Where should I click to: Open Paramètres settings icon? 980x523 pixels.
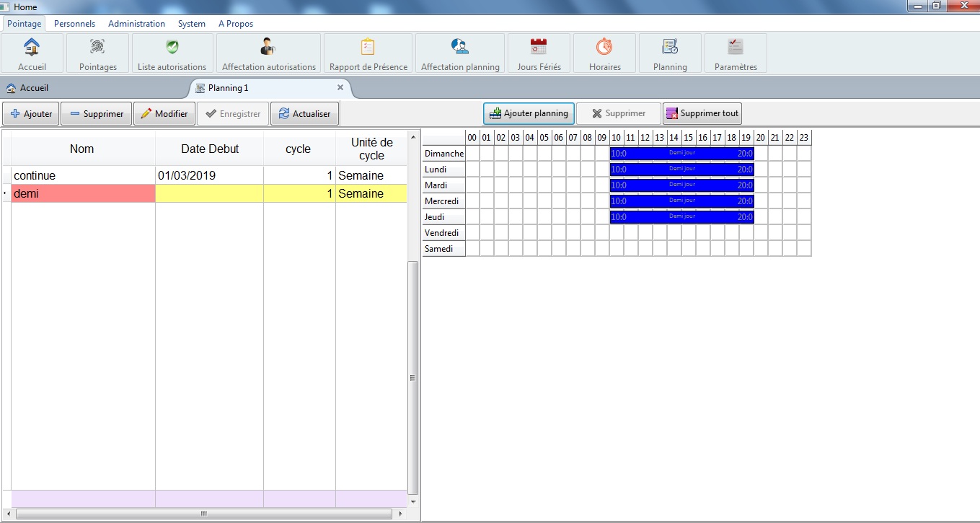click(735, 48)
